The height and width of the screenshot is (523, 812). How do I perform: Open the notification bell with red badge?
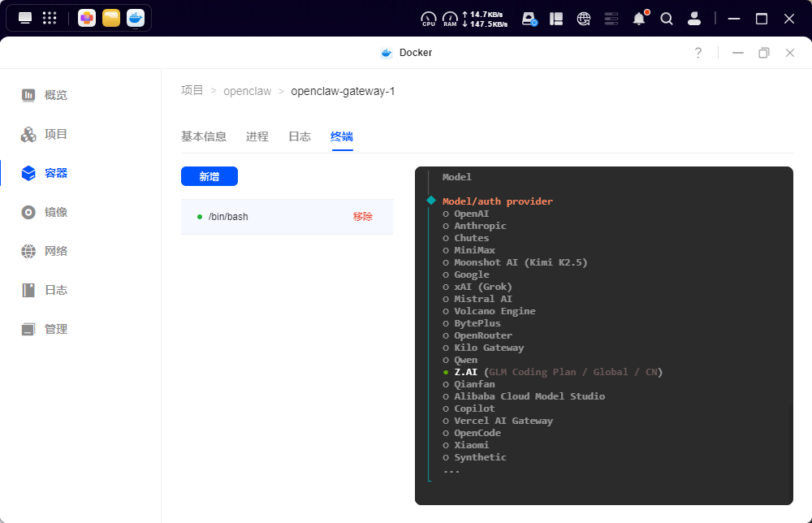click(639, 18)
